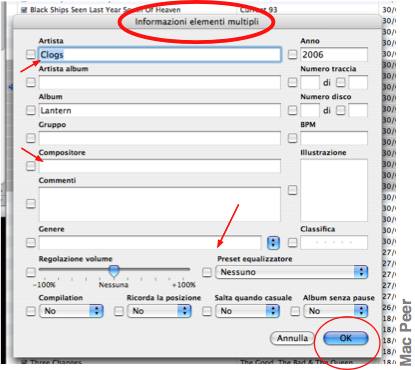
Task: Click the BPM input field
Action: click(x=334, y=138)
